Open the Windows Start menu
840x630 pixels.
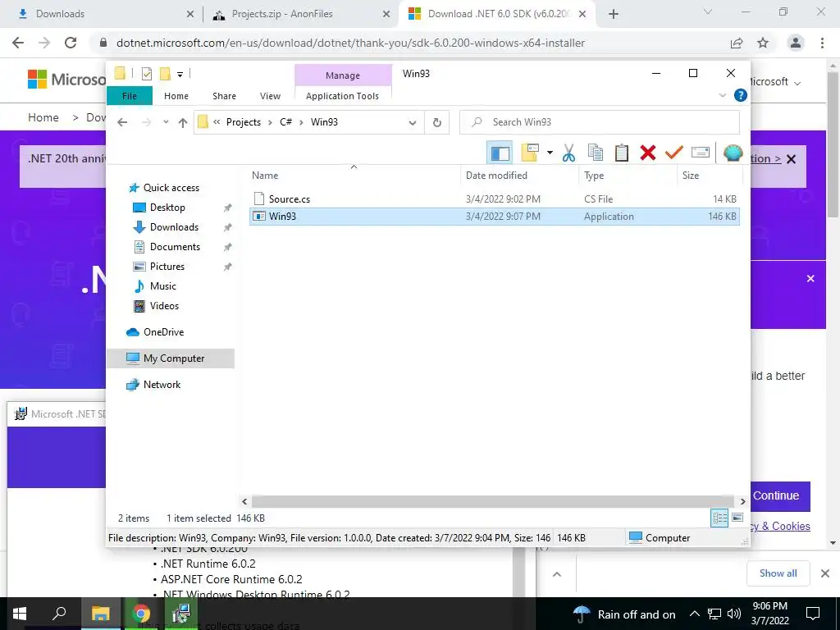pyautogui.click(x=20, y=614)
